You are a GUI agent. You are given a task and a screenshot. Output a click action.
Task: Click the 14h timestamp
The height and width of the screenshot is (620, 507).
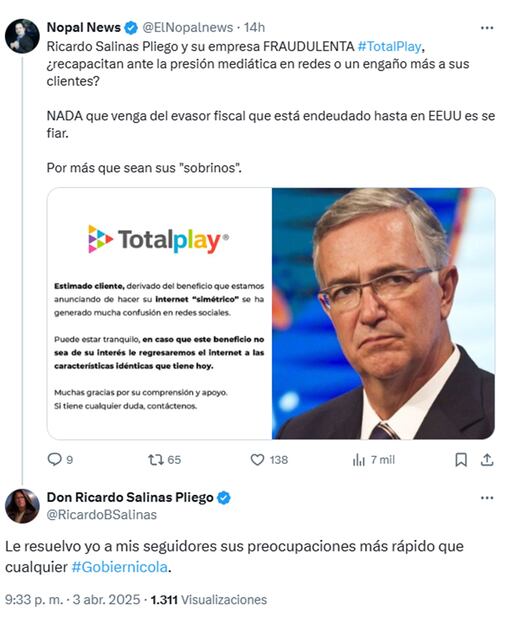[x=254, y=28]
